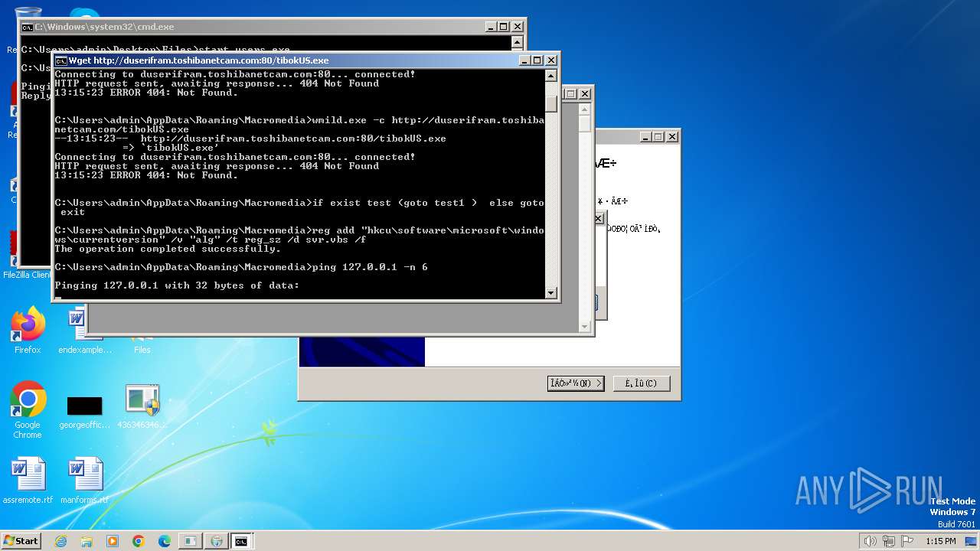
Task: Launch Internet Explorer from the taskbar
Action: pyautogui.click(x=60, y=541)
